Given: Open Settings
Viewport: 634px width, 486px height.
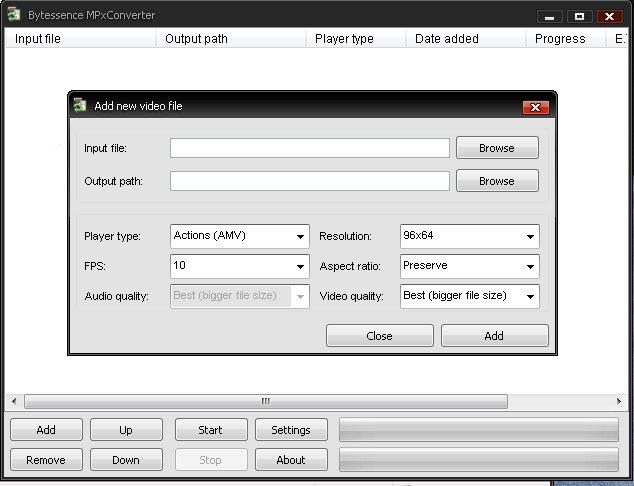Looking at the screenshot, I should (x=291, y=429).
